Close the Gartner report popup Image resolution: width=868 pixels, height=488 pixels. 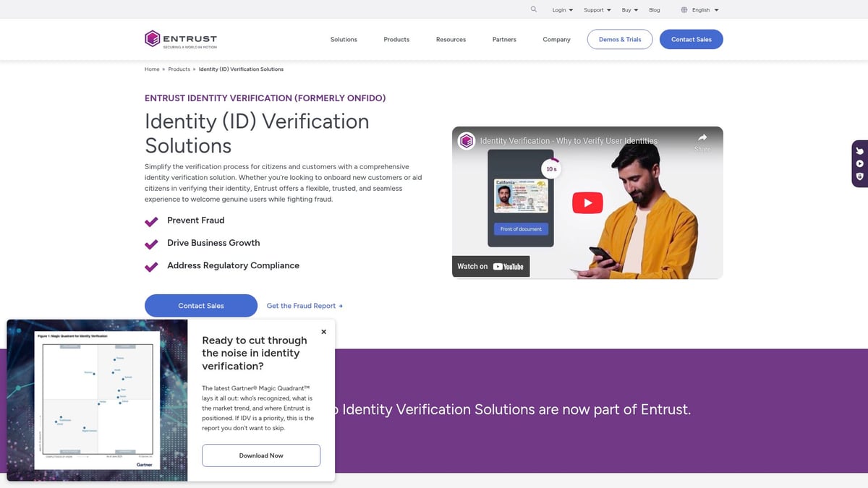pyautogui.click(x=323, y=332)
